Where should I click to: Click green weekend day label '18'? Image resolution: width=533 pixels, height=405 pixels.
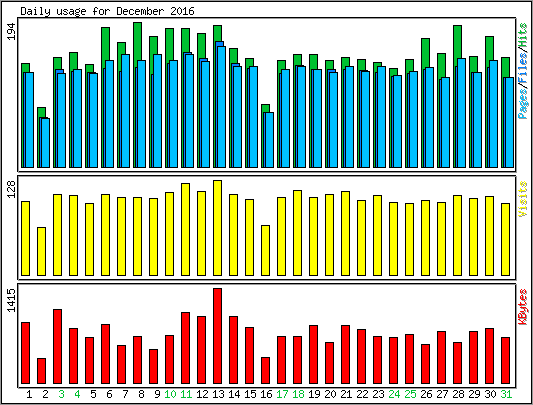click(x=298, y=394)
